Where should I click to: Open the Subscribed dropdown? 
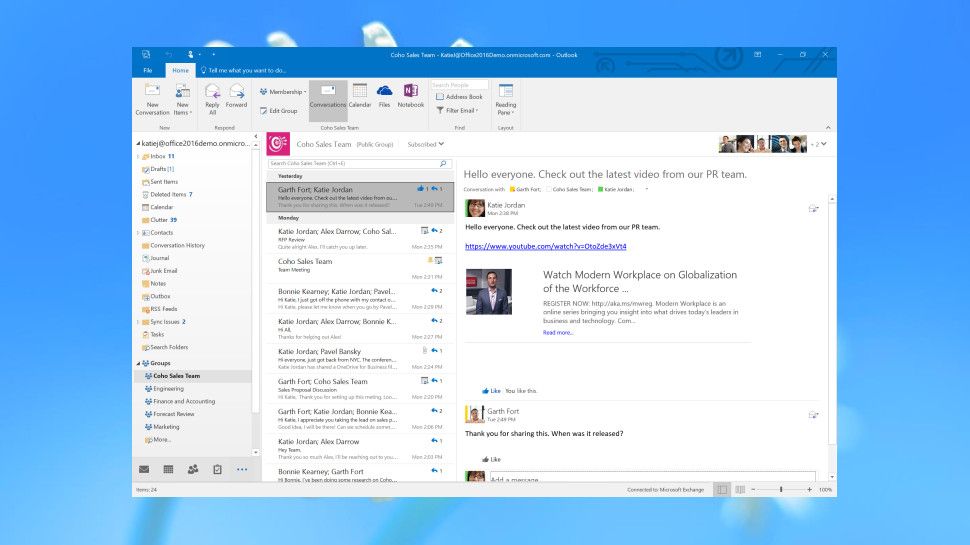pyautogui.click(x=426, y=144)
